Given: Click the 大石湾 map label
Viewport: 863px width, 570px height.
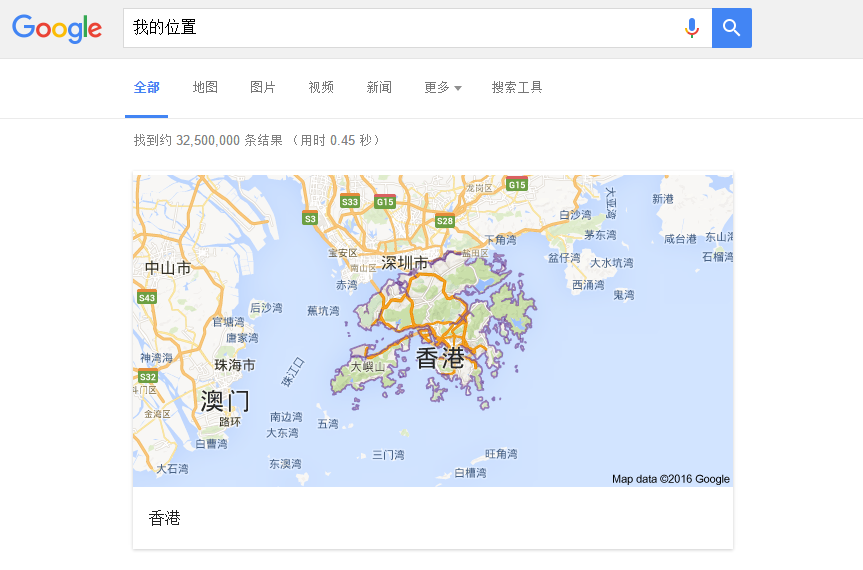Looking at the screenshot, I should [x=172, y=469].
